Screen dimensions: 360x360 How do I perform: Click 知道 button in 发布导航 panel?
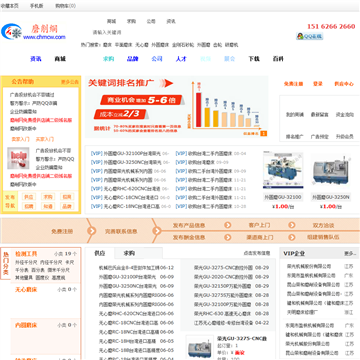(48, 206)
